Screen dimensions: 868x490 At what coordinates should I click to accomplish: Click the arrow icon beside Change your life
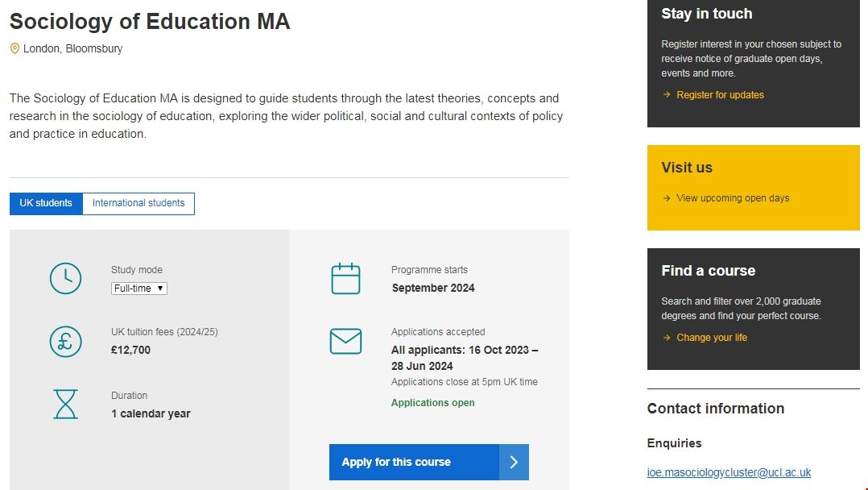(x=666, y=338)
